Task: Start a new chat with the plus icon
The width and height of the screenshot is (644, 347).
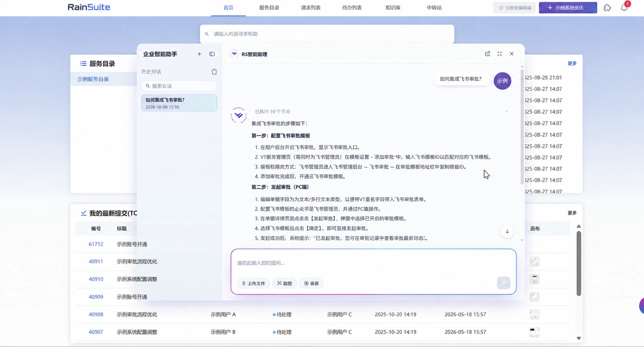Action: (x=199, y=54)
